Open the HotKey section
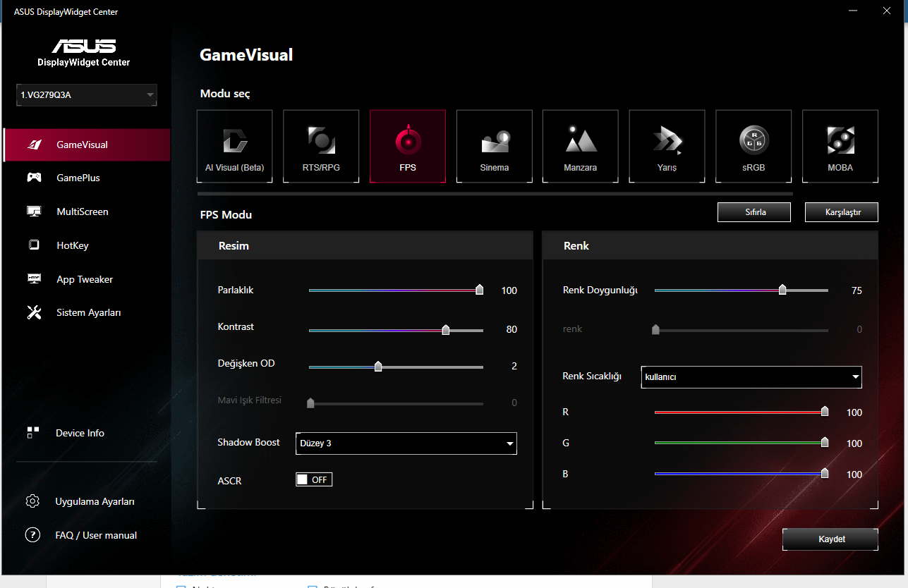This screenshot has width=908, height=588. tap(87, 245)
